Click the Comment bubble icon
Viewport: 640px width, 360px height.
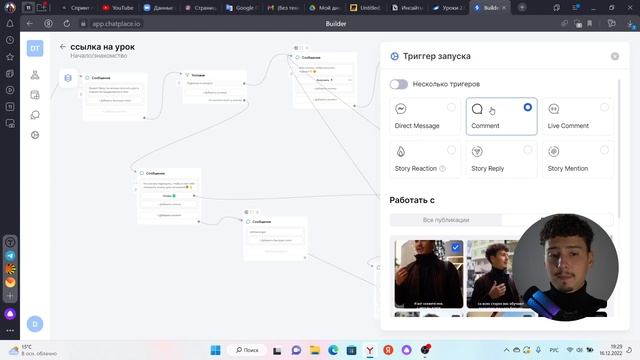[x=477, y=109]
